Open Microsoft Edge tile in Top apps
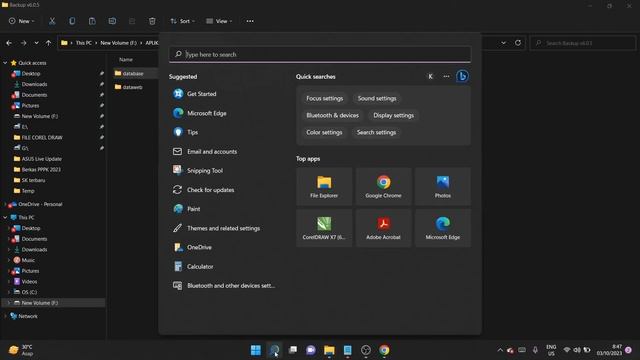 443,228
